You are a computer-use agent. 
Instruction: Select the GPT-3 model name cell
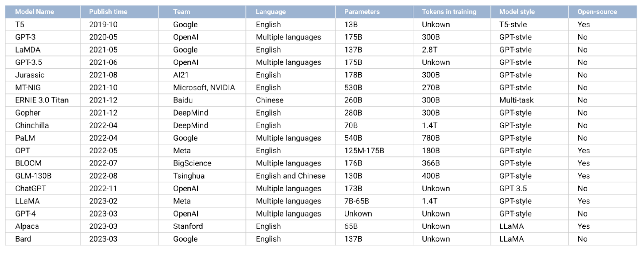click(x=43, y=37)
